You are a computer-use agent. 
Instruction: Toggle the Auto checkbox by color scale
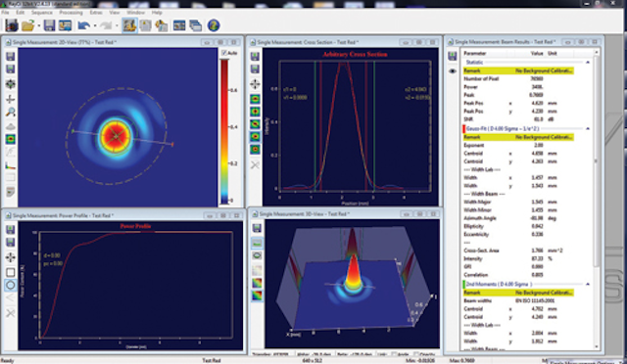[224, 53]
